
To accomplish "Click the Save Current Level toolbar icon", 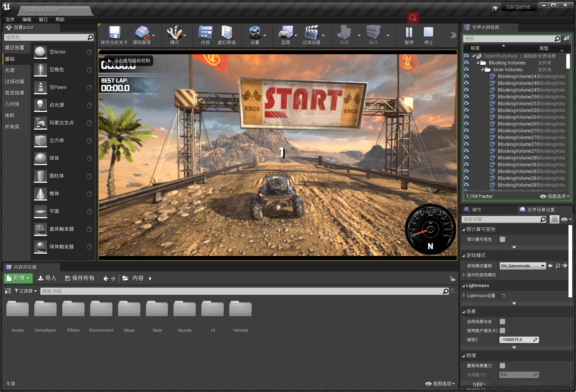I will pyautogui.click(x=114, y=33).
